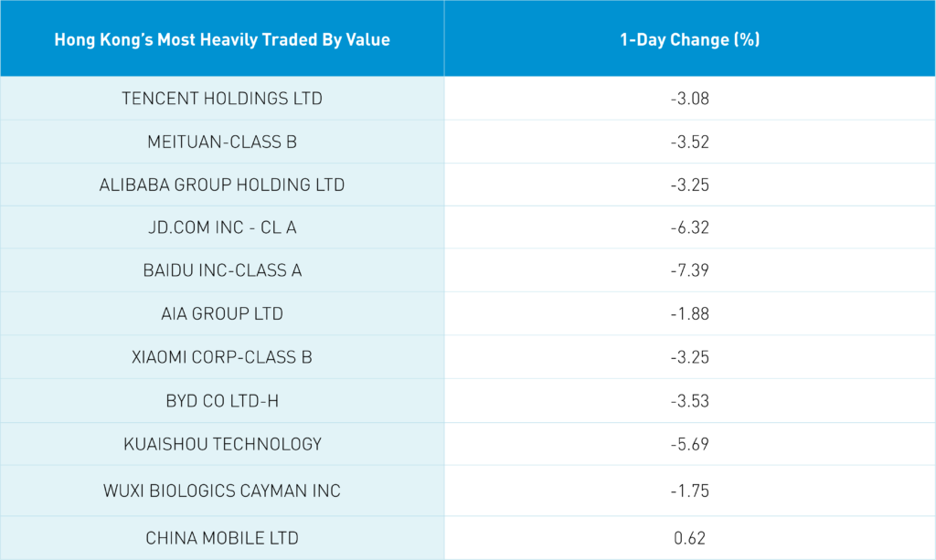Select Kuaishou's -5.69 change value
936x560 pixels.
(x=689, y=444)
